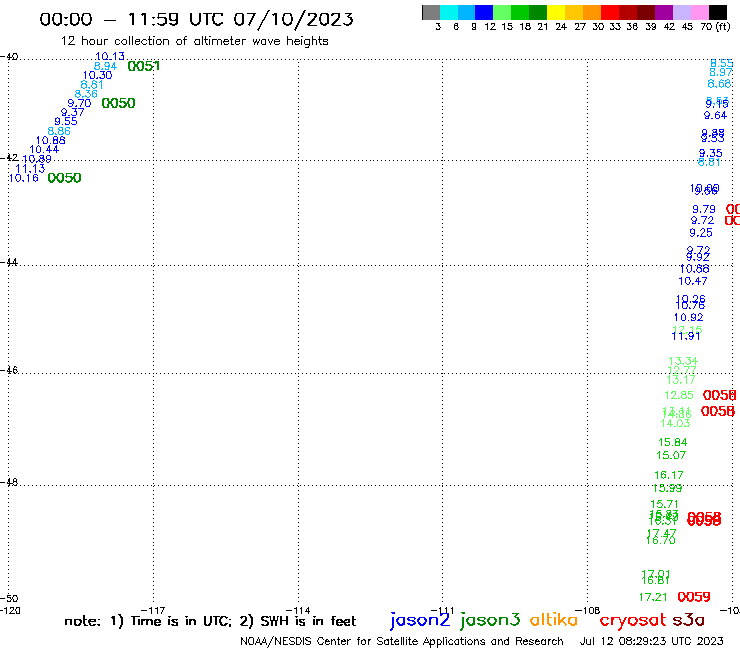Click the wave height value 9.64
The image size is (740, 650).
(x=715, y=115)
